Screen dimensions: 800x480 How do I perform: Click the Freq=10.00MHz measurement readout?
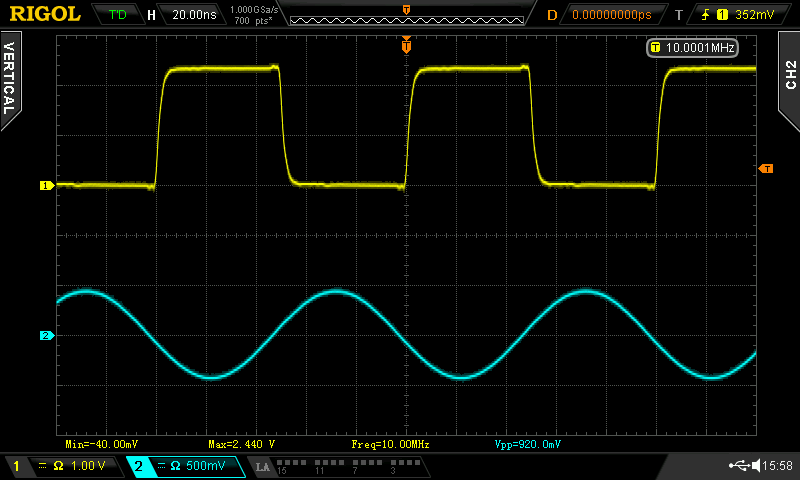coord(390,443)
